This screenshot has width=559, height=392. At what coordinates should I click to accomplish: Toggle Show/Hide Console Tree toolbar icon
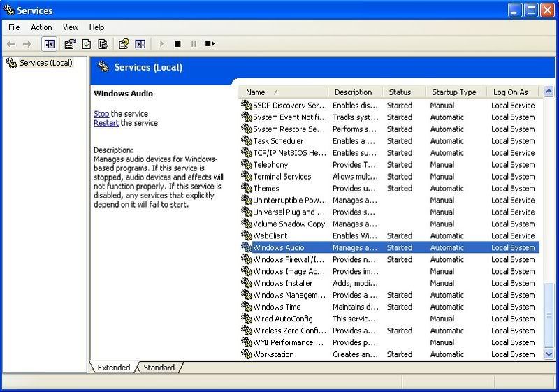[x=49, y=44]
